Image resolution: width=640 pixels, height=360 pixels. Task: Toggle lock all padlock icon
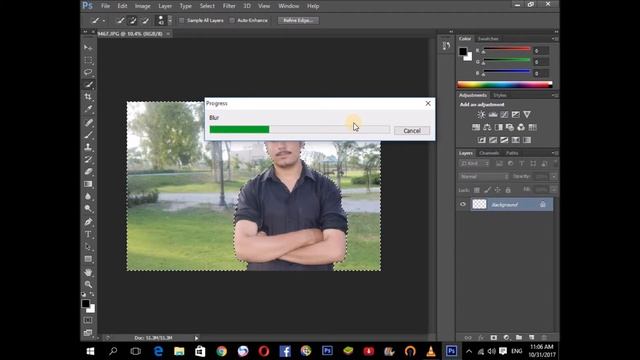point(508,190)
